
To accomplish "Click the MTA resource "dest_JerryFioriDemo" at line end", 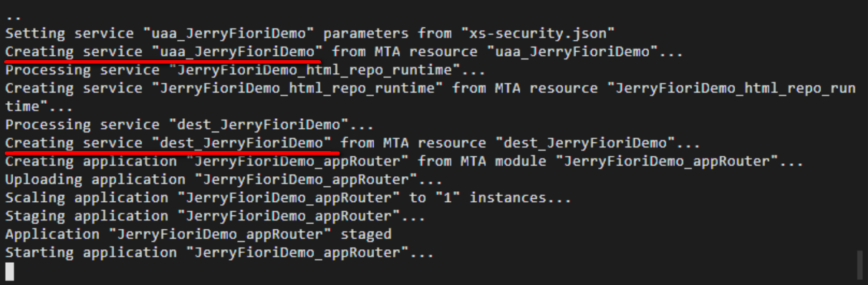I will click(586, 142).
